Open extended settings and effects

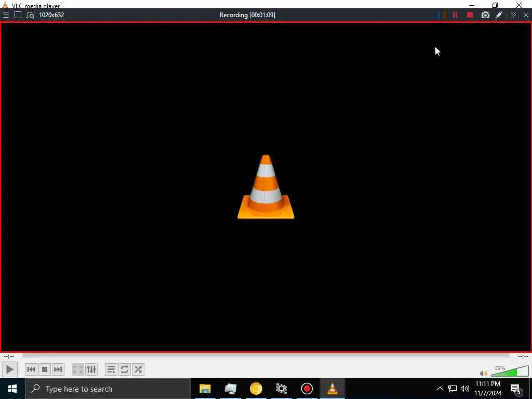(x=91, y=369)
